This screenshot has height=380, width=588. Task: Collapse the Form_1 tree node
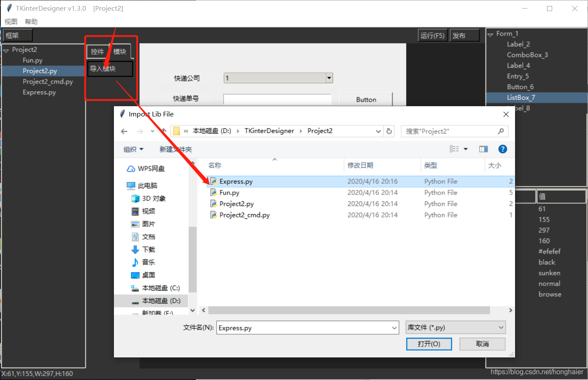pyautogui.click(x=490, y=35)
